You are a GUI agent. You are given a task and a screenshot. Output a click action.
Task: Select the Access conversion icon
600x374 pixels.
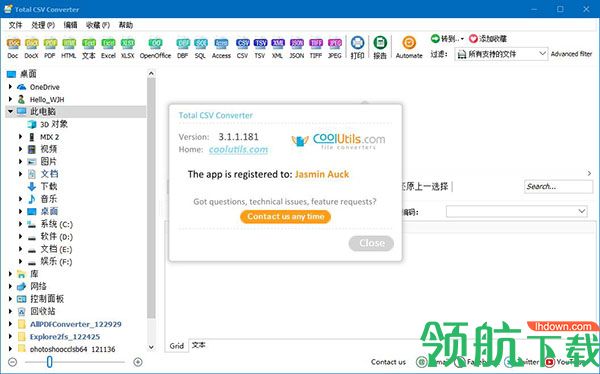[221, 43]
